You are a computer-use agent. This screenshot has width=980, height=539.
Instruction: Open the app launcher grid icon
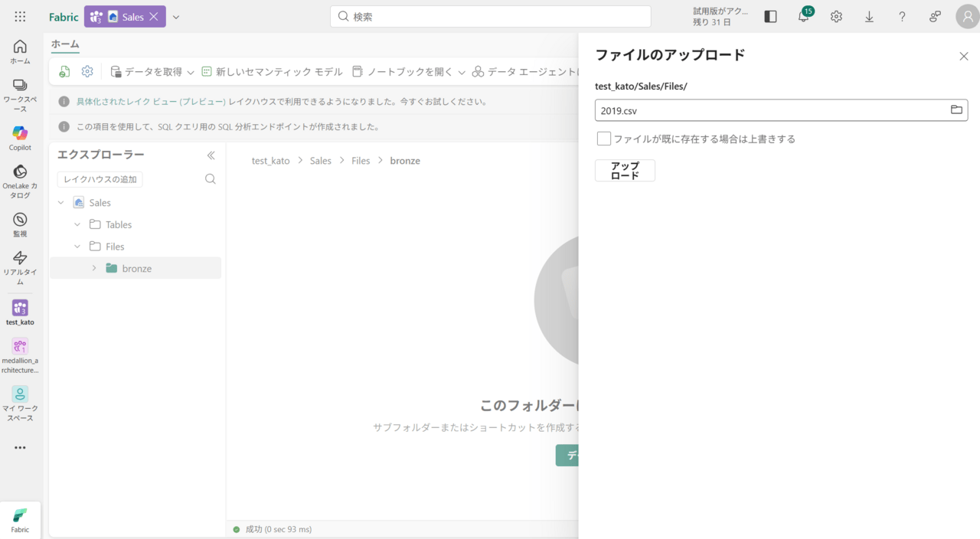tap(20, 17)
